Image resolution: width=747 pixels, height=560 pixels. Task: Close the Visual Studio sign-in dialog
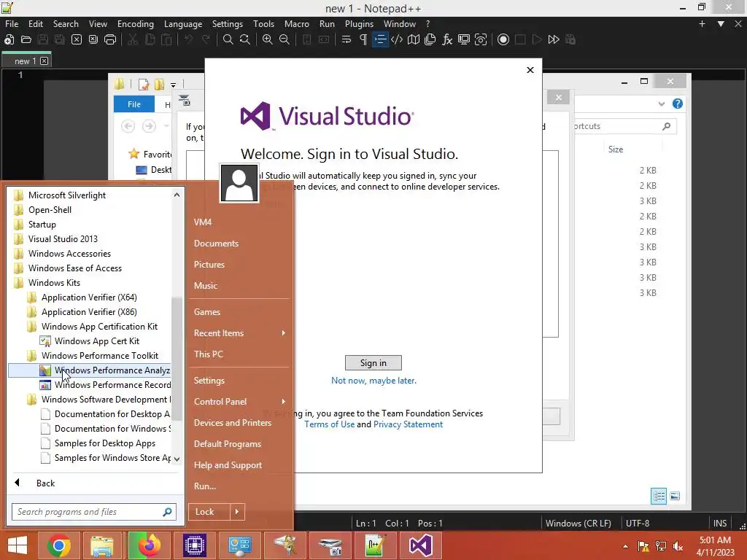pyautogui.click(x=530, y=70)
